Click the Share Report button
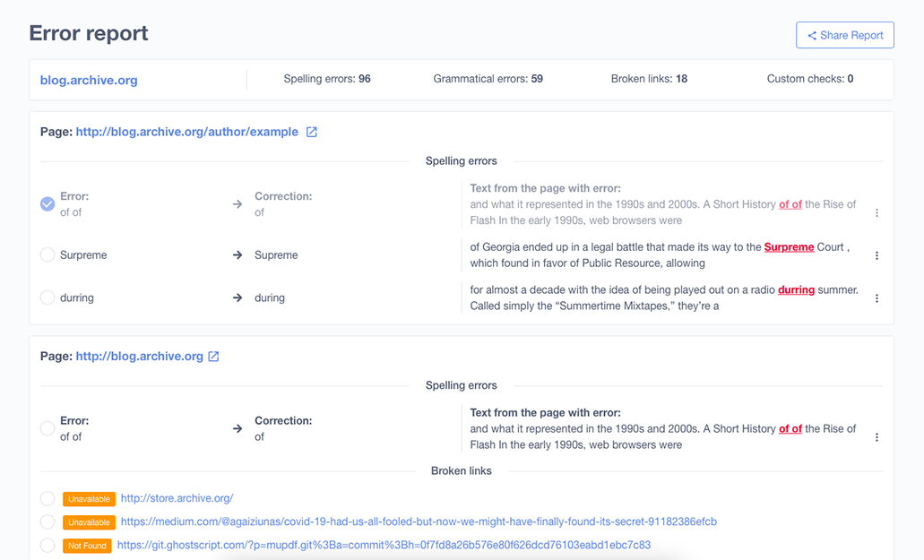This screenshot has height=560, width=924. [x=845, y=34]
